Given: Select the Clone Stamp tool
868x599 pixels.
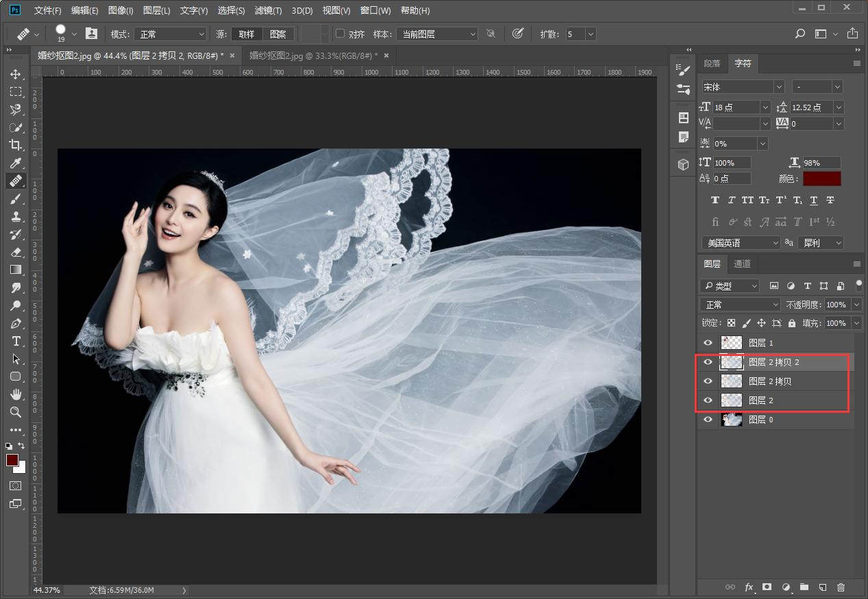Looking at the screenshot, I should tap(15, 216).
